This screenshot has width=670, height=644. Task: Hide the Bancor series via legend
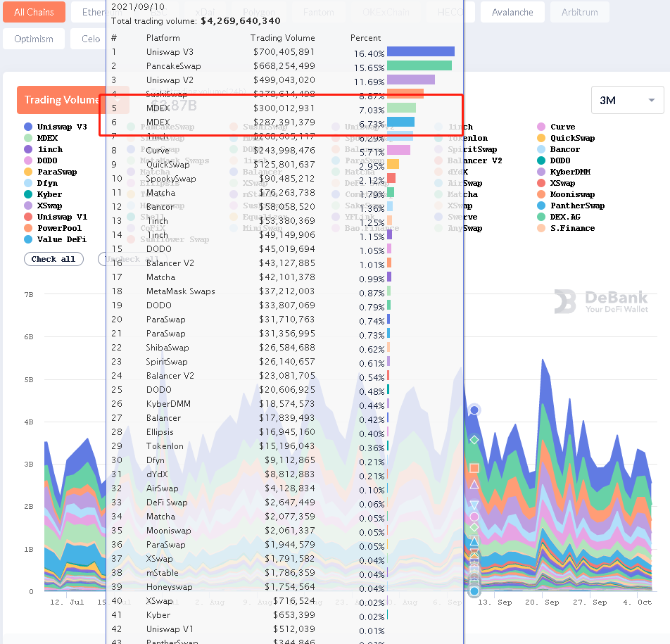tap(559, 149)
